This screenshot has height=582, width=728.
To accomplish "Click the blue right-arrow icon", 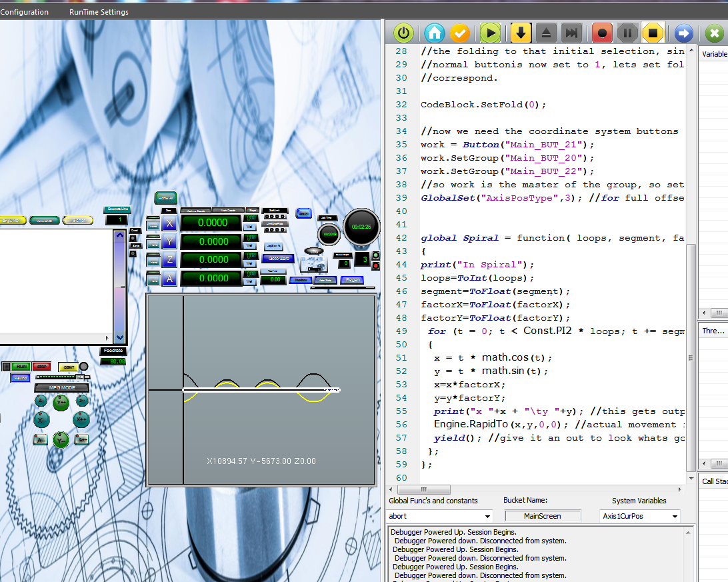I will tap(683, 33).
